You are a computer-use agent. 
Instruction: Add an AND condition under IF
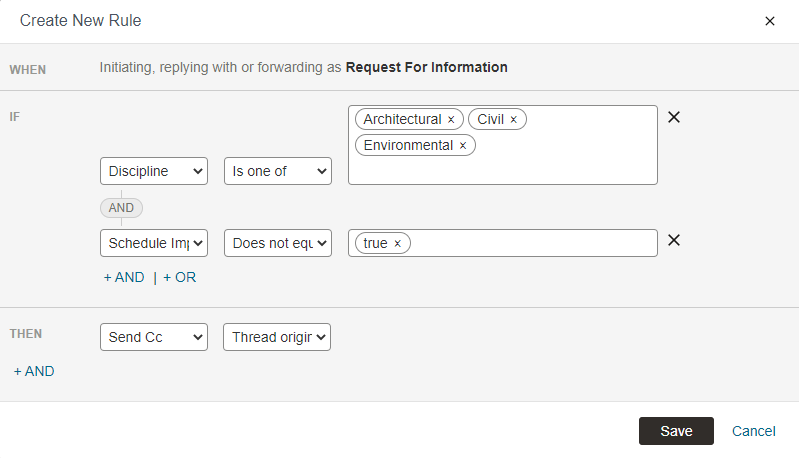(x=124, y=277)
